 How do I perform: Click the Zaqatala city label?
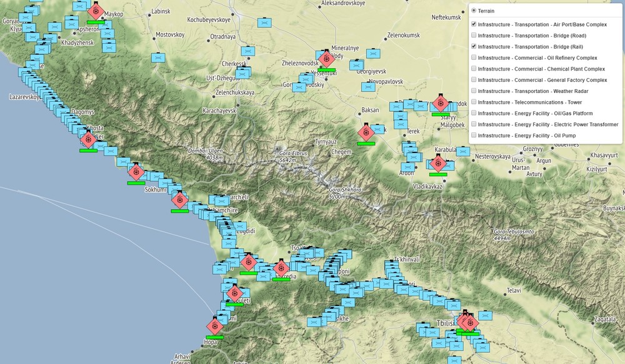click(604, 320)
